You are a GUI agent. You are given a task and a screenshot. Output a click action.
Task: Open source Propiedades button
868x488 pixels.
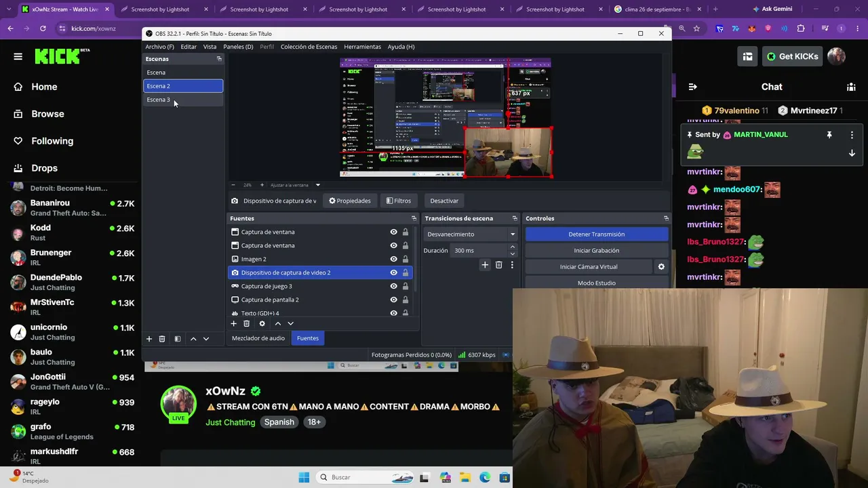350,201
